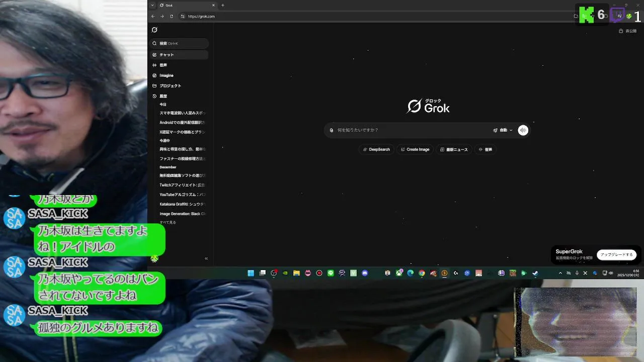
Task: Open chat Androidでの屋外配信翻訳
Action: 182,122
